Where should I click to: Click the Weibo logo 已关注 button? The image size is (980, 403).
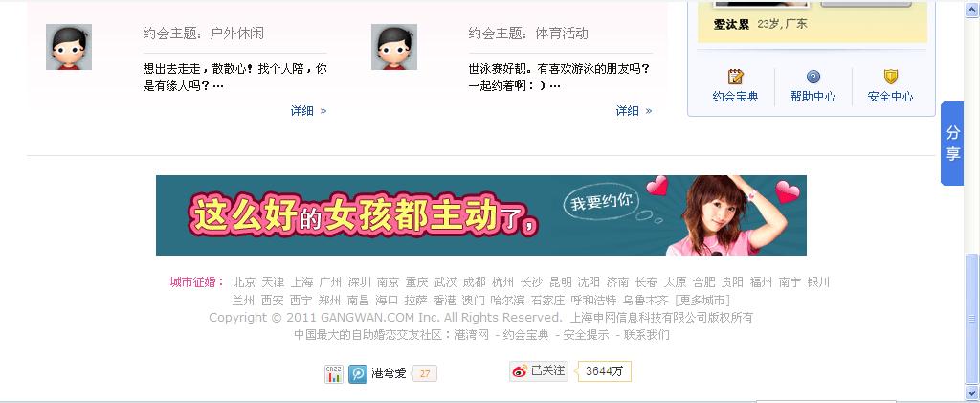[x=539, y=371]
